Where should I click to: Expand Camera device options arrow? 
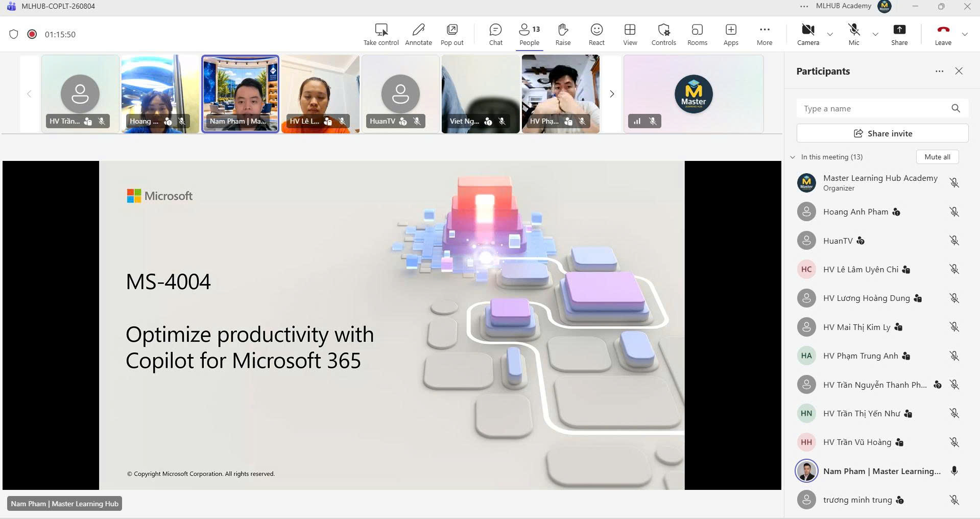click(830, 34)
